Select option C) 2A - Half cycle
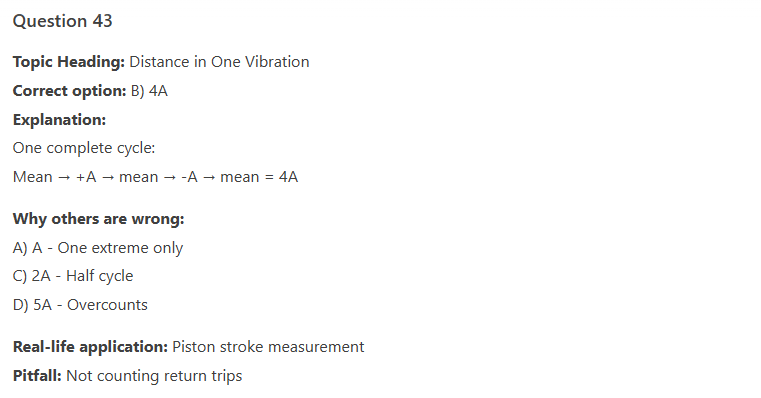761x398 pixels. click(73, 276)
